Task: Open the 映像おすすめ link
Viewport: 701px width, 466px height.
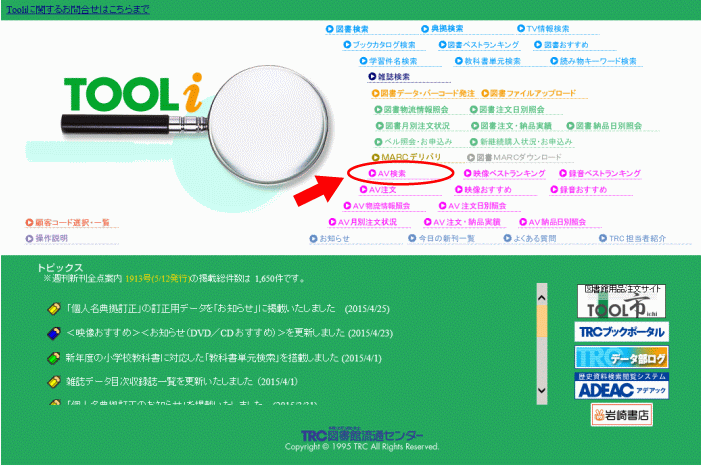Action: (488, 190)
